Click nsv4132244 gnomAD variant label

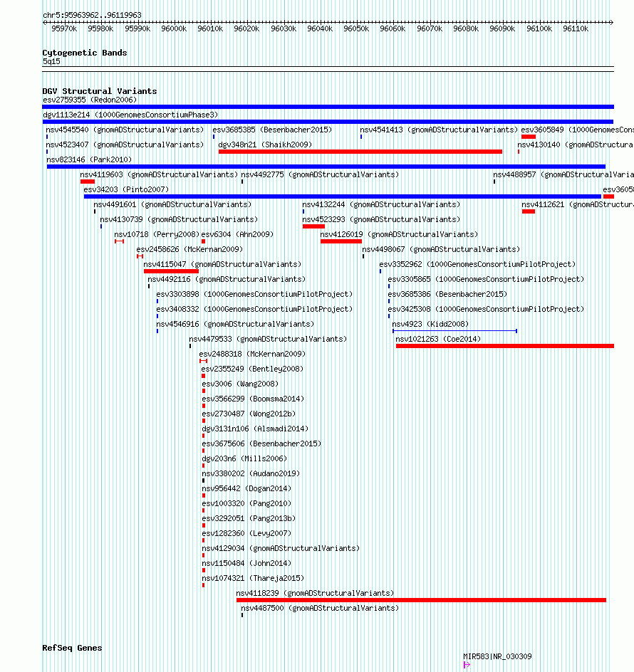pos(381,204)
